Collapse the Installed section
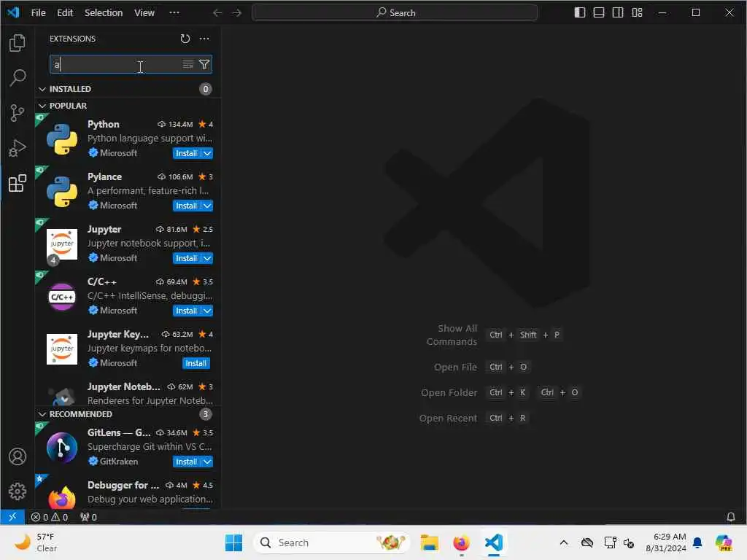The height and width of the screenshot is (560, 747). point(42,89)
